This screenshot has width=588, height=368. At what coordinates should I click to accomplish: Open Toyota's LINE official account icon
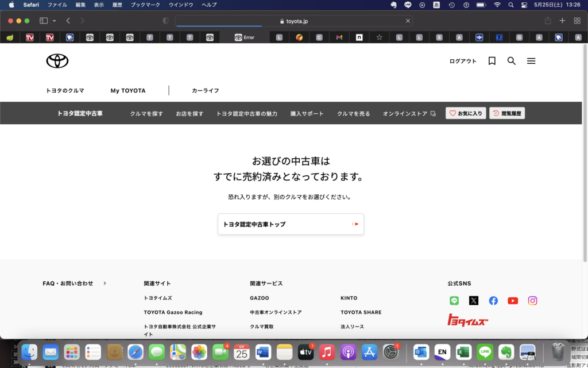(x=454, y=301)
